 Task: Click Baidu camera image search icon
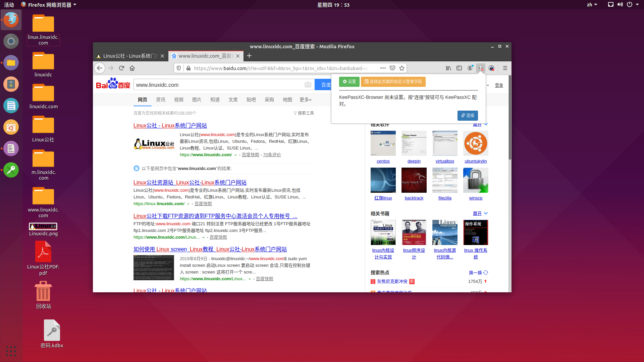click(x=308, y=85)
